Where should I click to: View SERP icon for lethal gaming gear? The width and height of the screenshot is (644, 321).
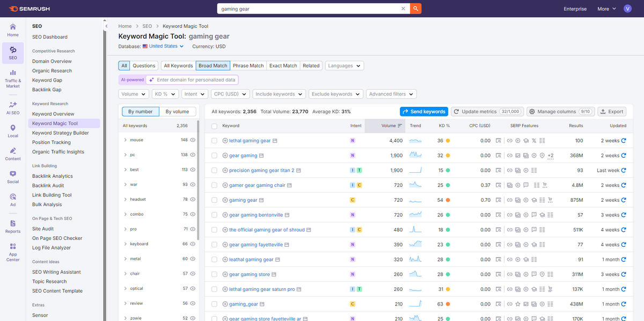275,141
